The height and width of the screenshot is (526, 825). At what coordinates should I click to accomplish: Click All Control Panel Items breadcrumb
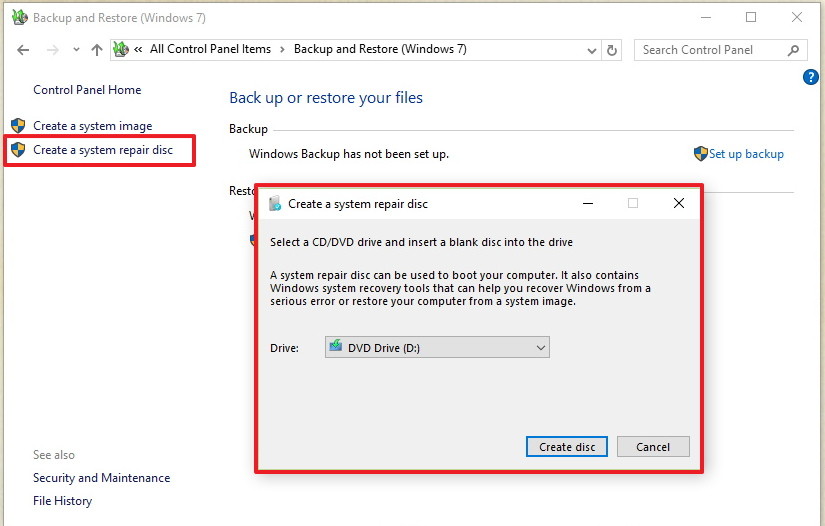(x=210, y=49)
